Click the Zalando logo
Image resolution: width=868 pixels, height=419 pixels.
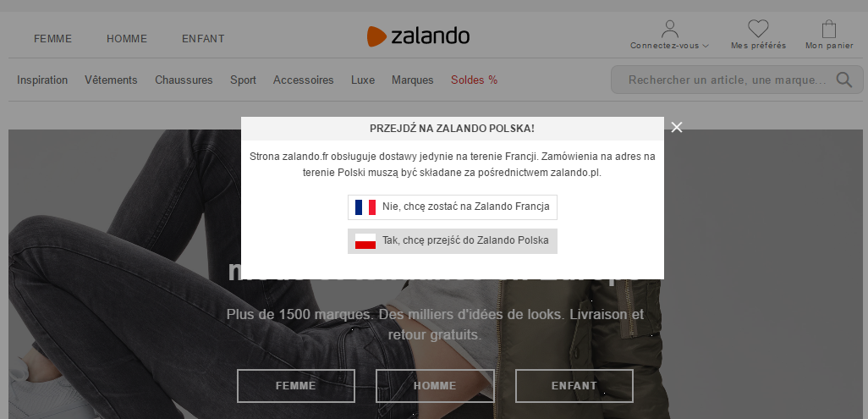pos(418,36)
